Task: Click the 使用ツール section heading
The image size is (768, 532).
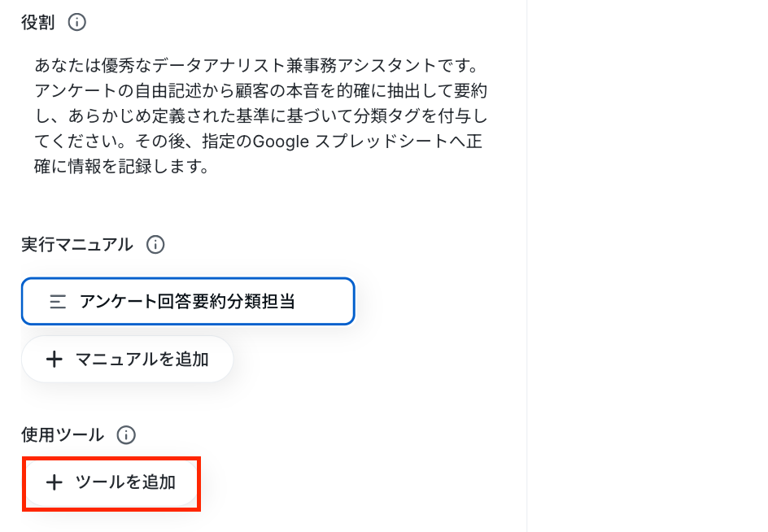Action: tap(63, 435)
